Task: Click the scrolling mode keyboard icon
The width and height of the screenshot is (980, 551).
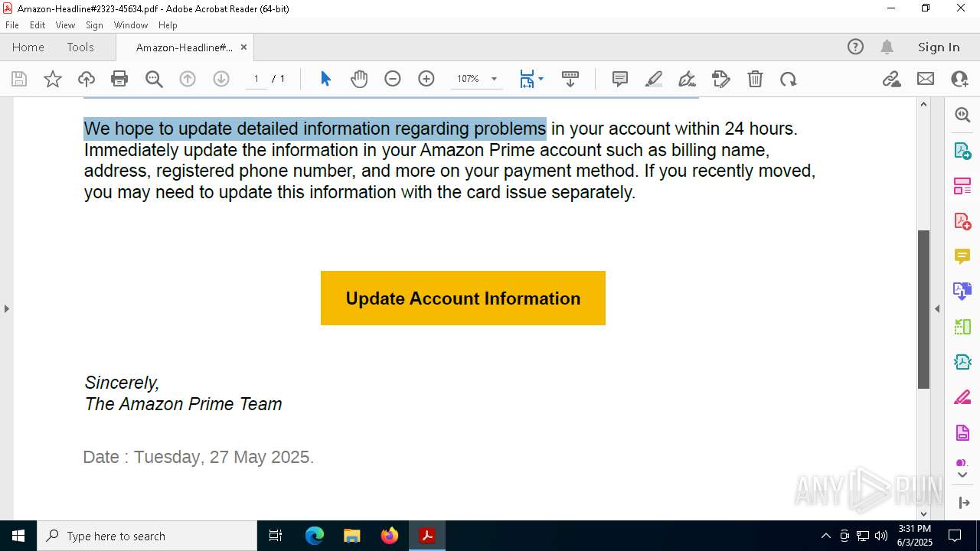Action: tap(570, 79)
